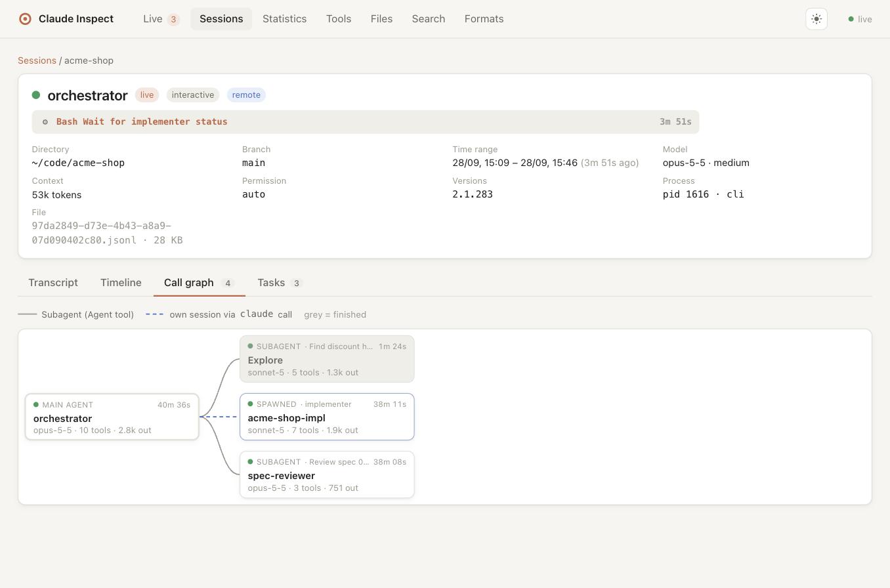Click the directory value ~/code/acme-shop
Screen dimensions: 890x588
78,163
